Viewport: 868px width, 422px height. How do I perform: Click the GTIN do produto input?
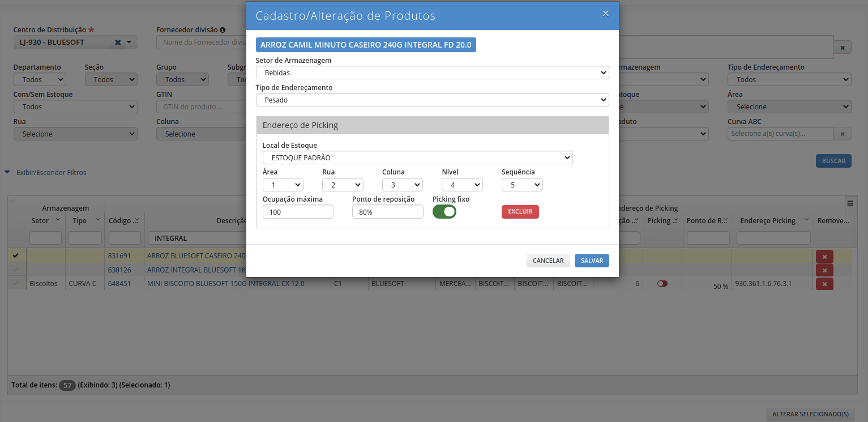pos(201,107)
